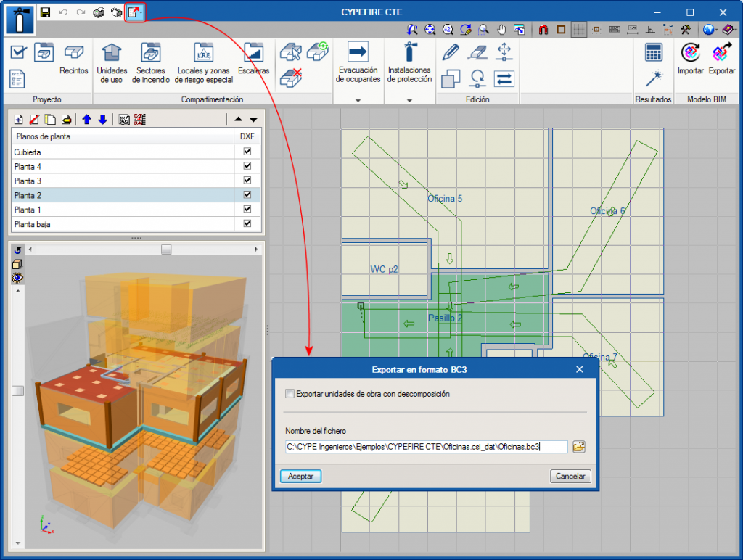The height and width of the screenshot is (560, 743).
Task: Click the Unidades de uso icon
Action: [111, 54]
